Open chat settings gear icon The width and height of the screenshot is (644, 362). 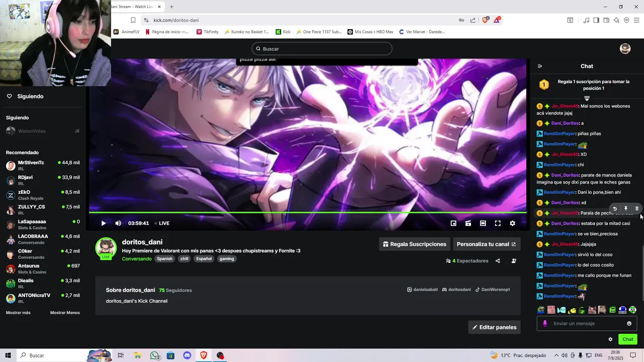point(610,339)
